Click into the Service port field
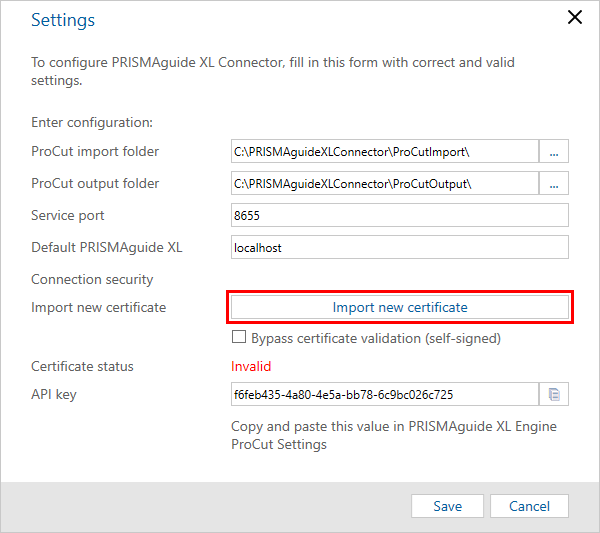 click(x=400, y=215)
